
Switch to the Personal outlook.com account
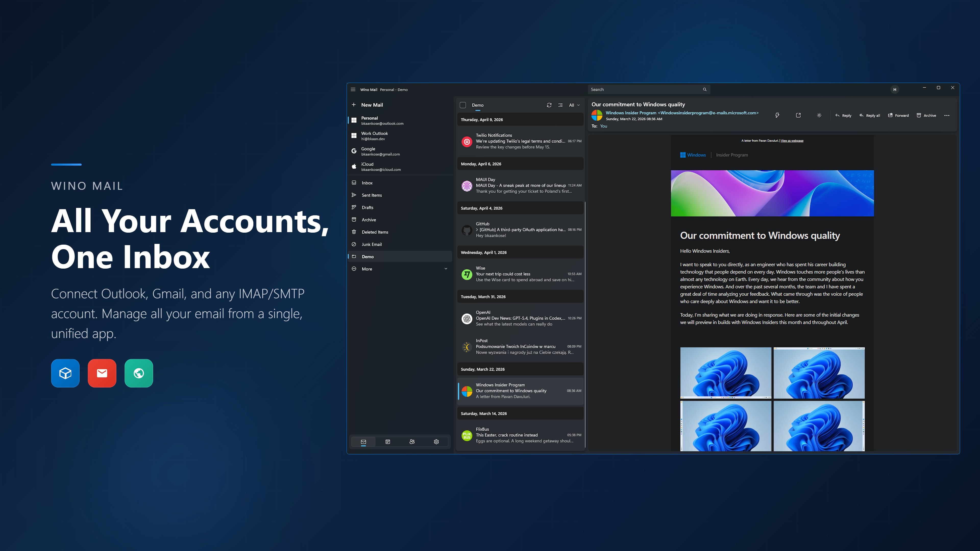coord(400,121)
